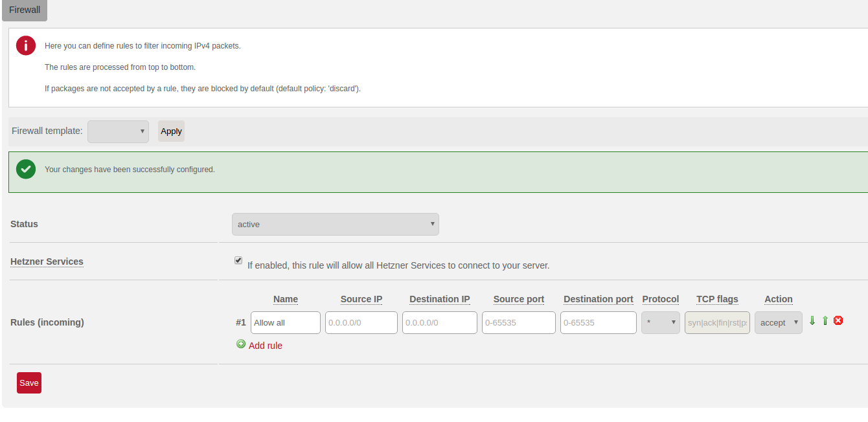
Task: Save the firewall configuration
Action: 29,383
